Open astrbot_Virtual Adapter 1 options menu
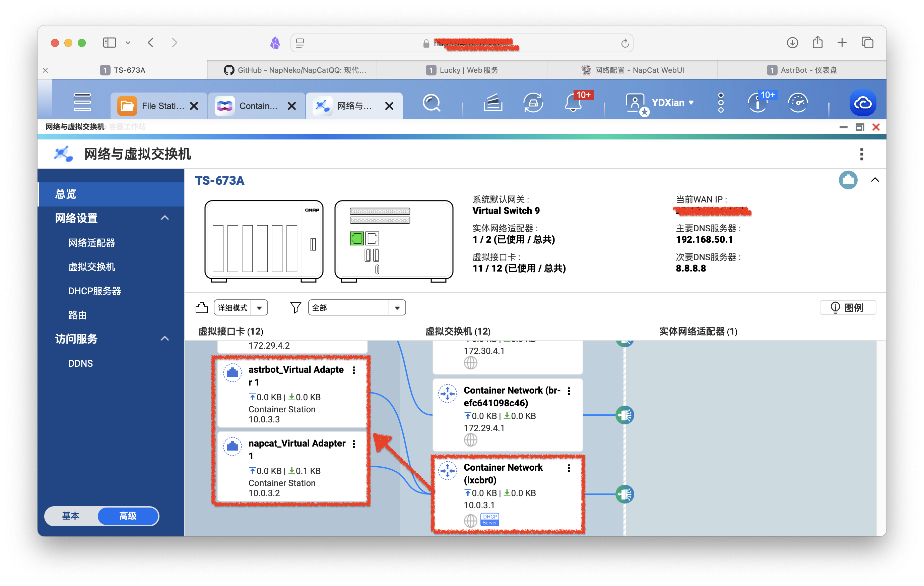 354,370
